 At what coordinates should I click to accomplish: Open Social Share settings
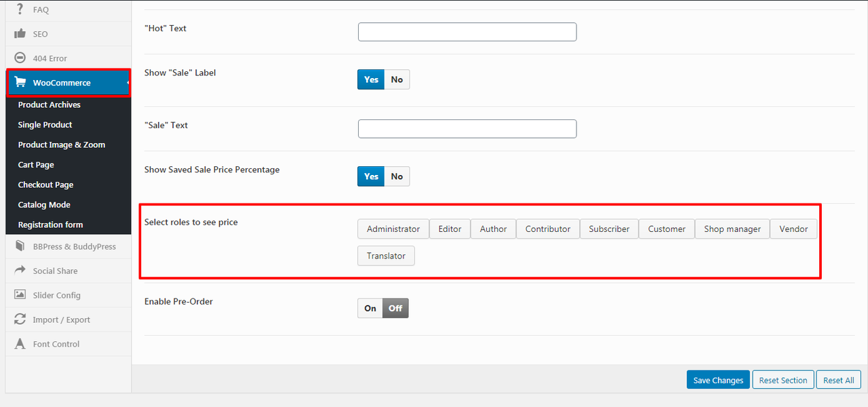[68, 271]
